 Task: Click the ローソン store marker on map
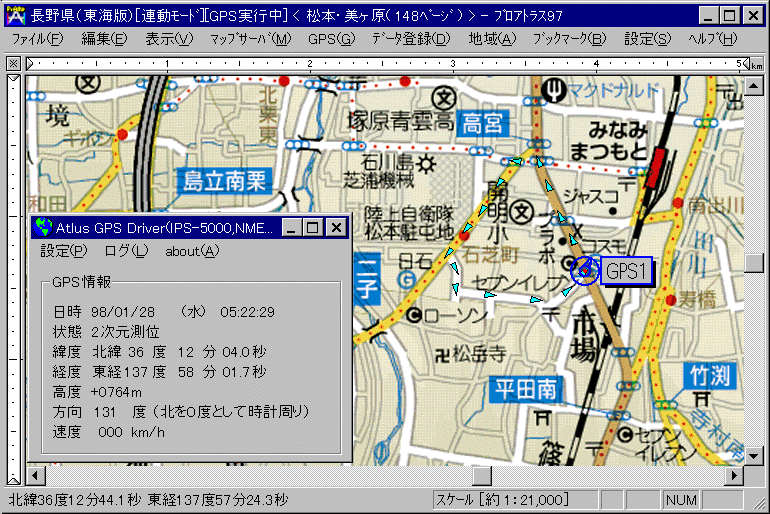click(413, 315)
